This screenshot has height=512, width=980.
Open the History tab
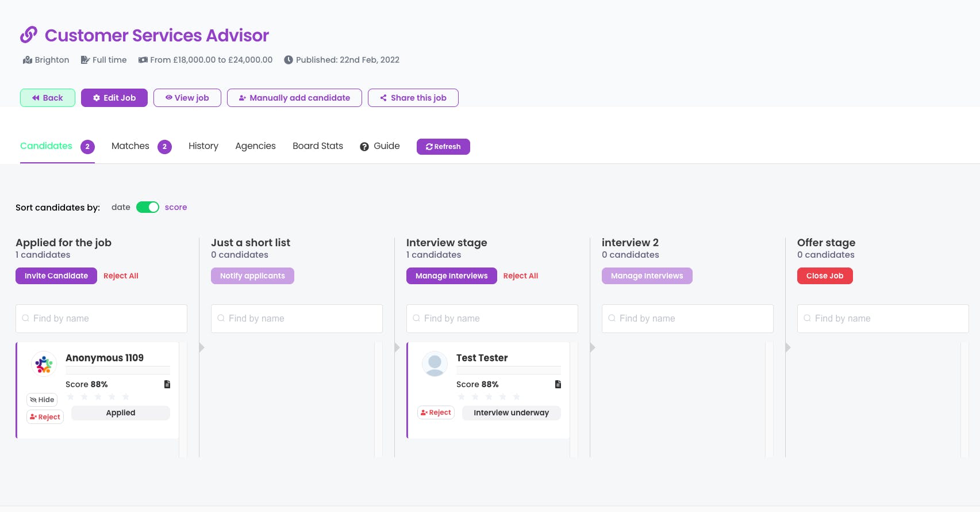203,146
